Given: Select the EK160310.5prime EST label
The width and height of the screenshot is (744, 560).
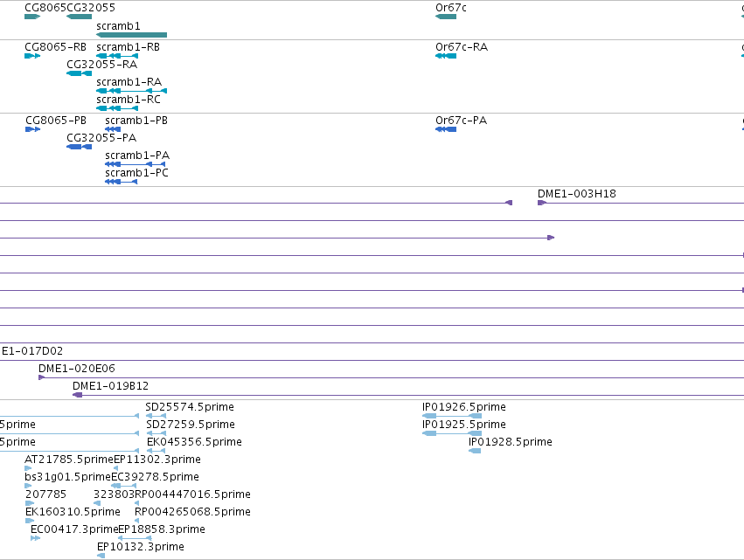Looking at the screenshot, I should click(x=73, y=512).
